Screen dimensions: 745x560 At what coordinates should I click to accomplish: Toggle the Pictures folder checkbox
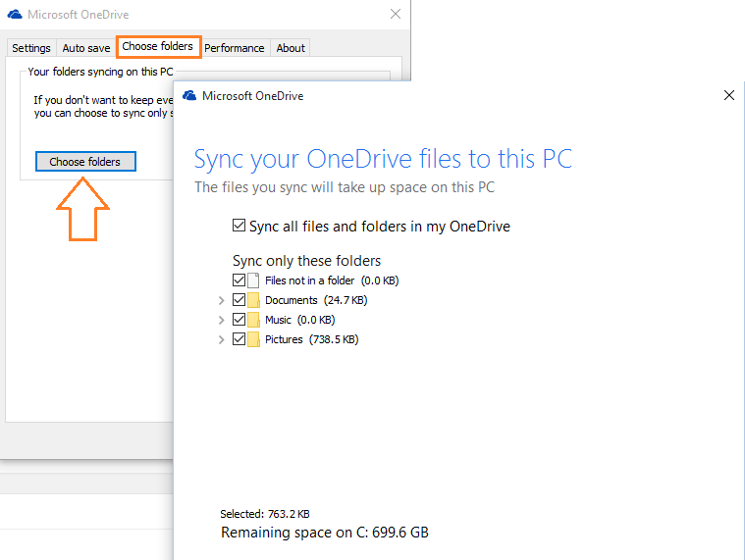coord(239,339)
